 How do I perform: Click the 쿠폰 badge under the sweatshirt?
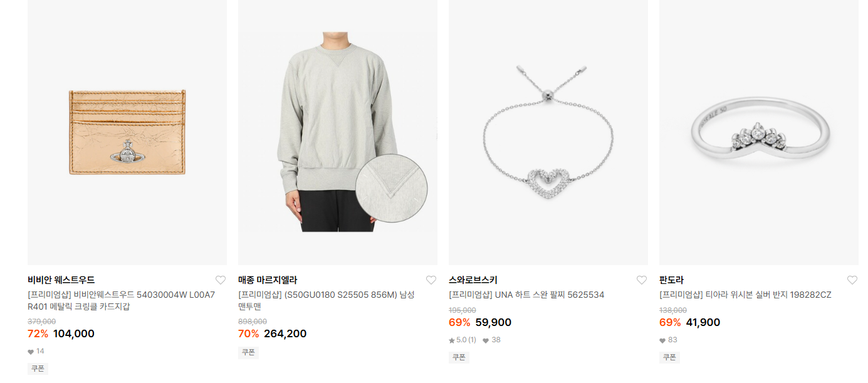[x=248, y=352]
